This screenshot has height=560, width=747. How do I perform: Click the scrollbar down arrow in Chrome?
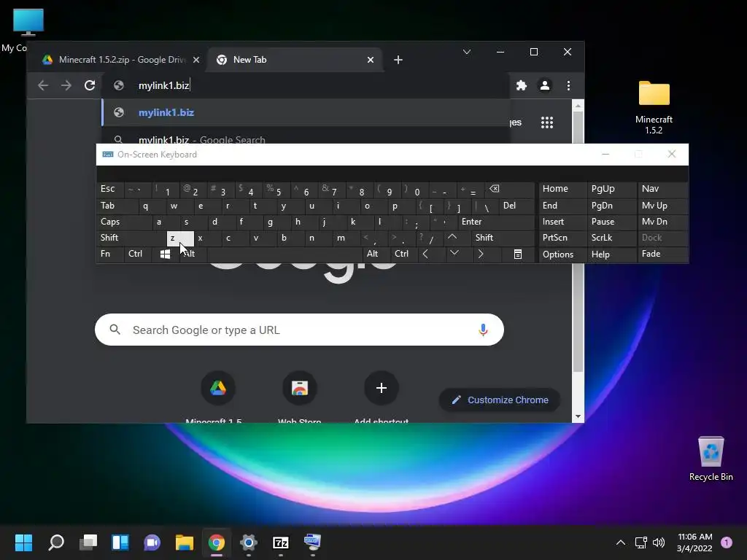tap(578, 416)
